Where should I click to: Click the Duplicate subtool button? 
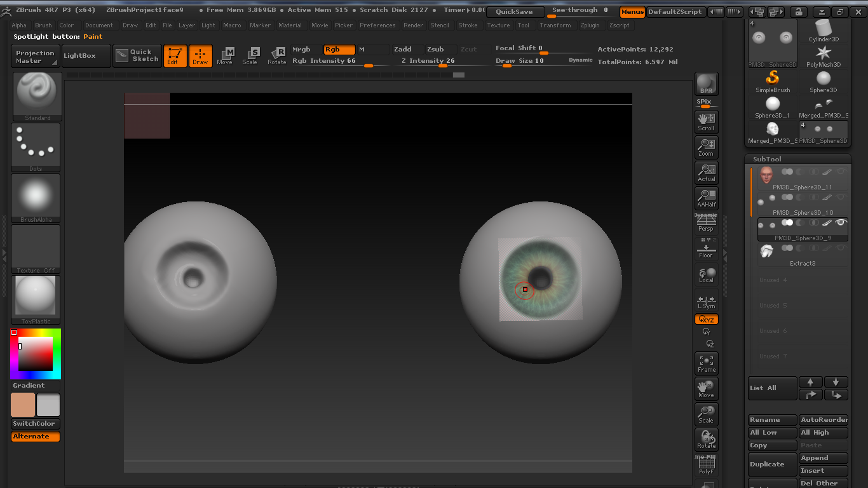[773, 464]
